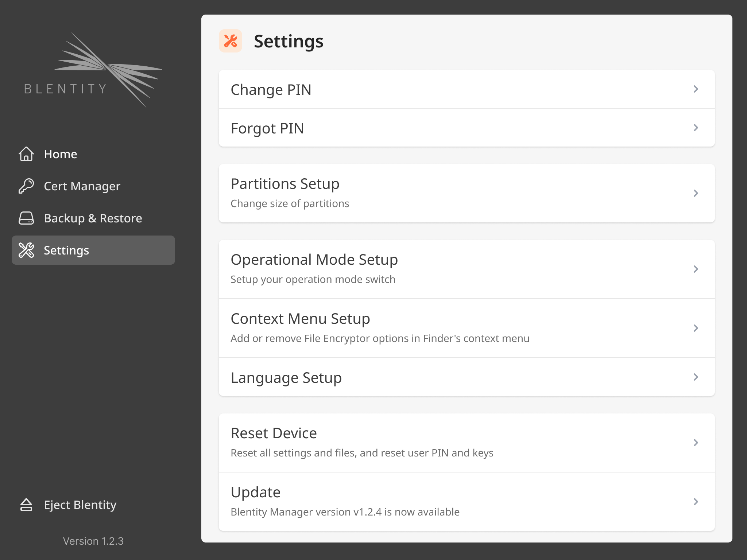
Task: Click the Backup & Restore drive icon
Action: coord(26,218)
